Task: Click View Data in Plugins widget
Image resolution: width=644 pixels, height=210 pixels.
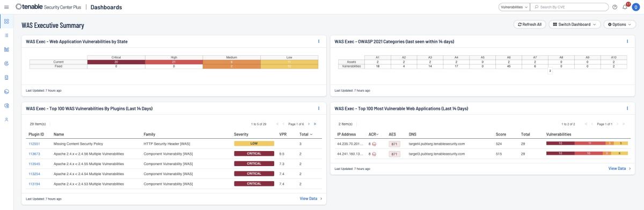Action: (x=311, y=198)
